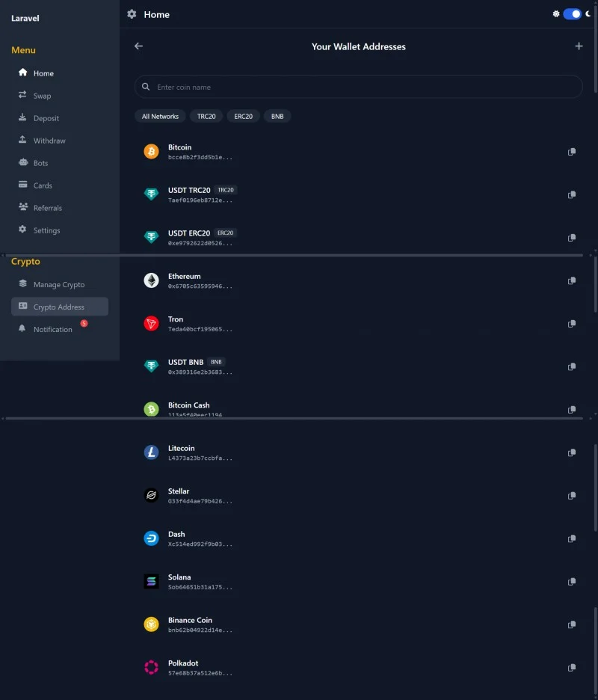Viewport: 598px width, 700px height.
Task: Click the Bitcoin address text bcce8b2f3dd5b1e...
Action: 200,157
